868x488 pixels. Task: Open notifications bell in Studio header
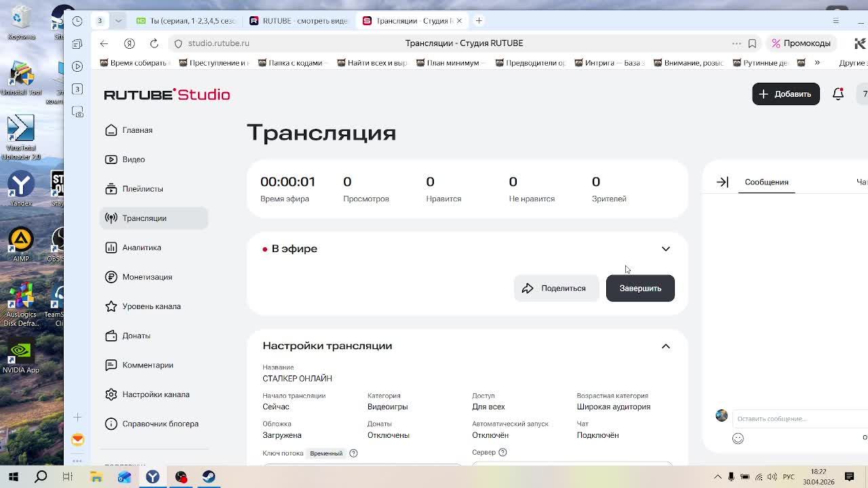pos(838,94)
